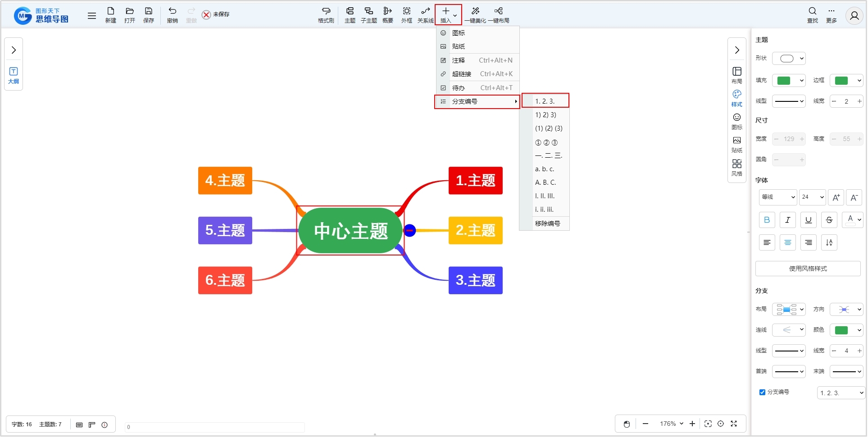Click the one-click layout icon
Screen dimensions: 868x438
pos(498,15)
